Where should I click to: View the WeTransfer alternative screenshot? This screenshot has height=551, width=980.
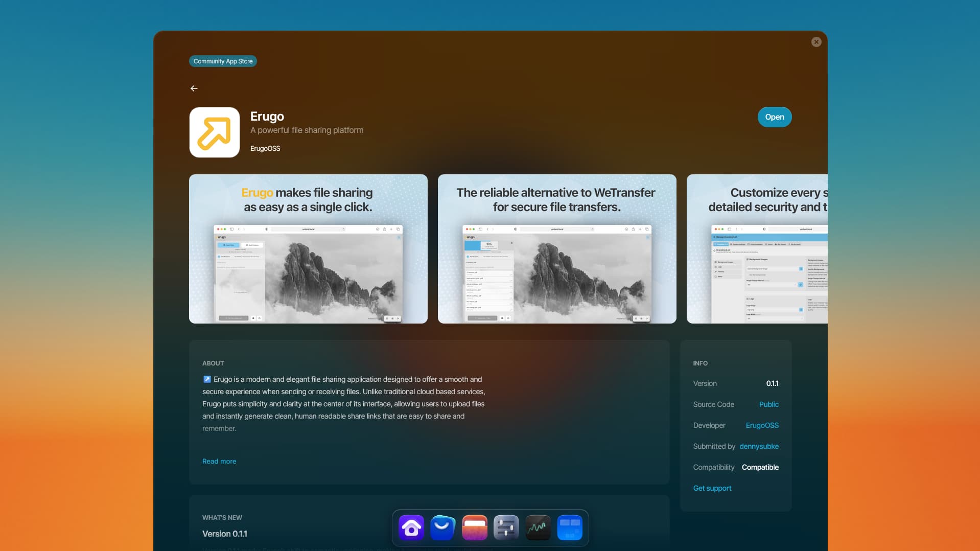pos(557,249)
